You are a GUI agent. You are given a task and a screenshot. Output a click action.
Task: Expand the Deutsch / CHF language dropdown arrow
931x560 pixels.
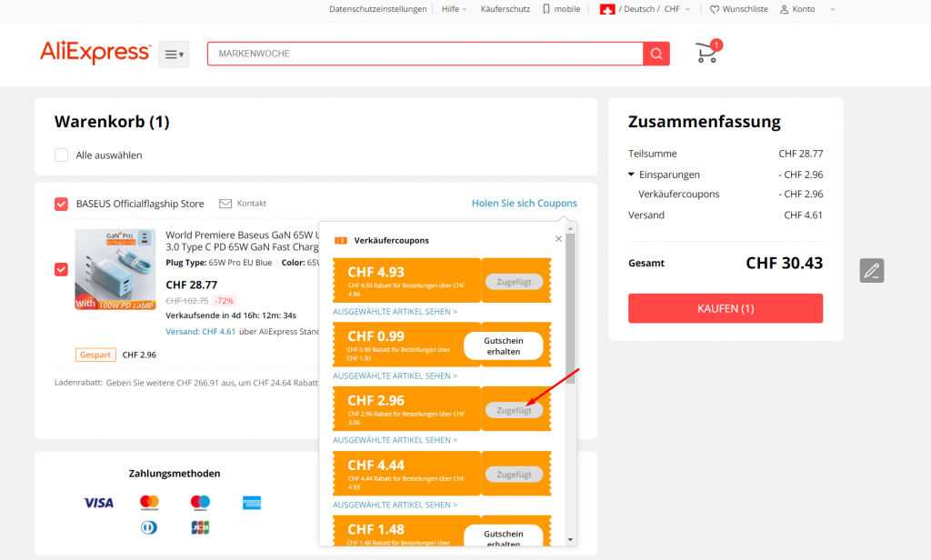(x=687, y=9)
